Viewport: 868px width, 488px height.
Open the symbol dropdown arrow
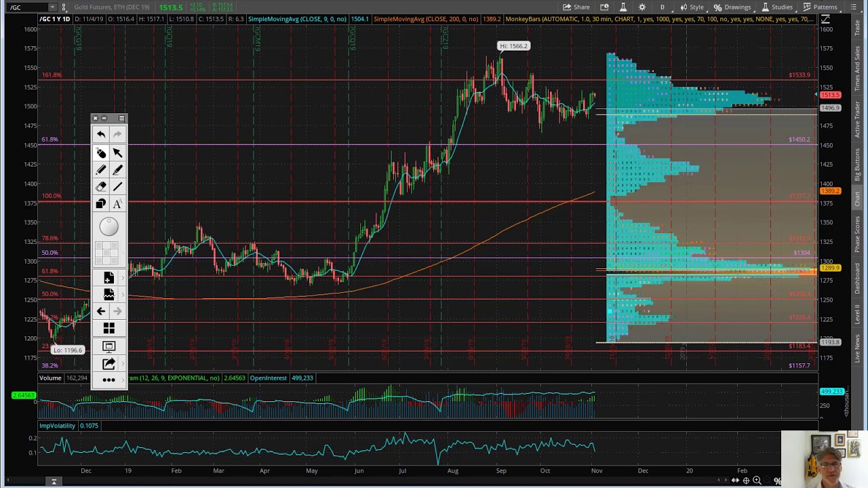tap(52, 7)
